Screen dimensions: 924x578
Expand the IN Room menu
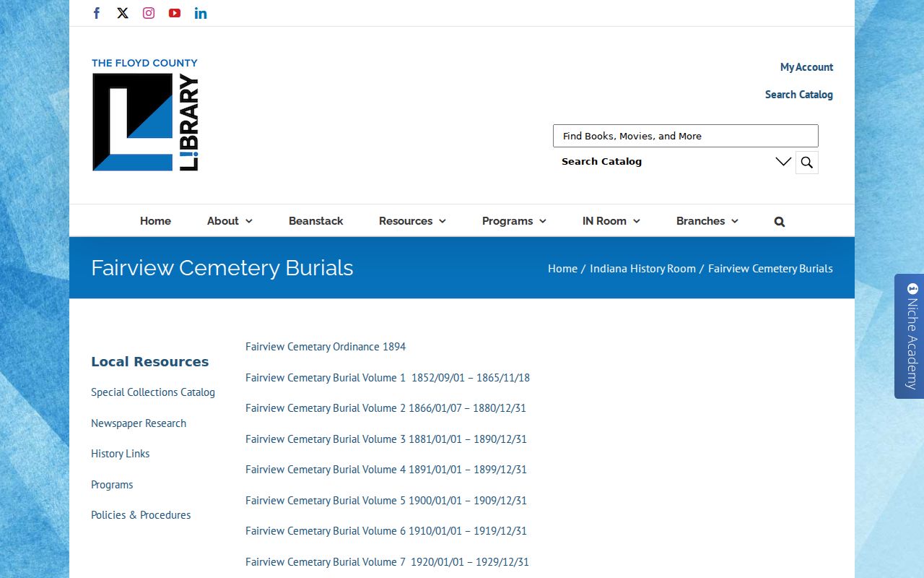tap(611, 221)
